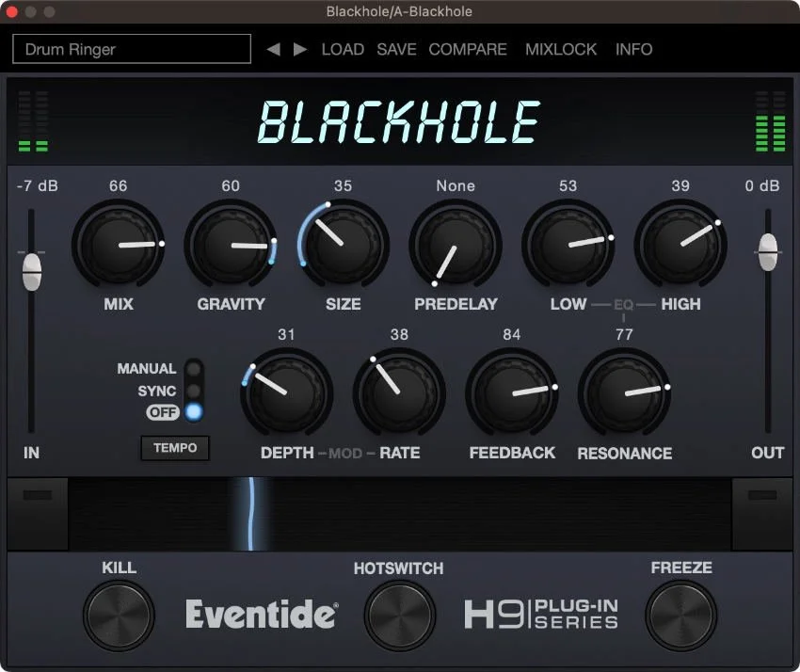The width and height of the screenshot is (800, 672).
Task: Select SYNC tempo mode LED
Action: point(193,391)
